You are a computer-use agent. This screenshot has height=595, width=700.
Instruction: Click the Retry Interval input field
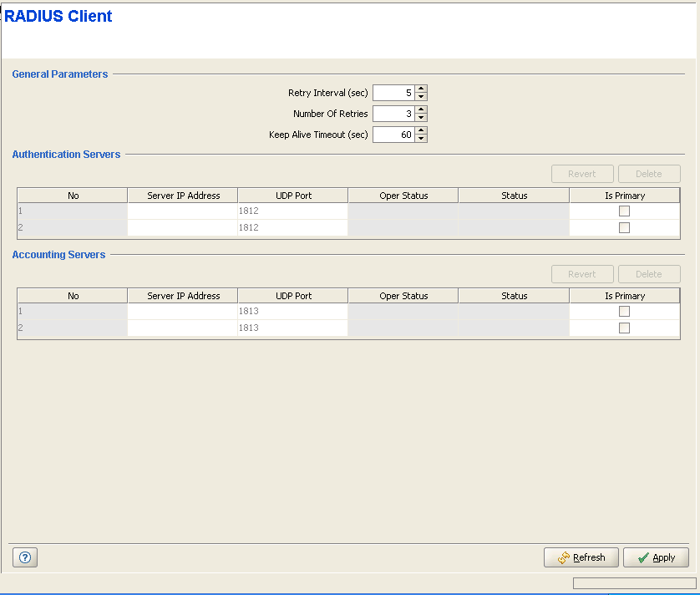pos(393,93)
